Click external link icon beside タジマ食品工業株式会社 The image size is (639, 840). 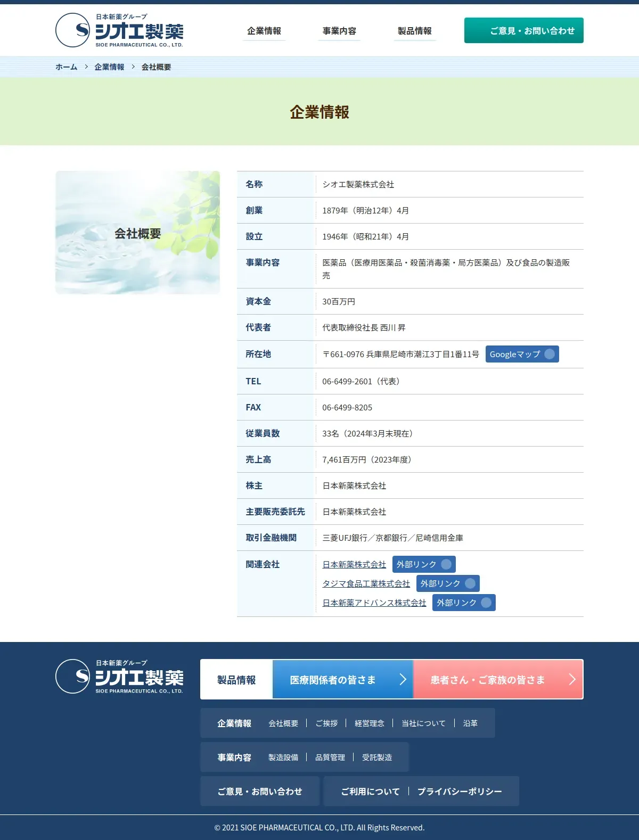470,583
